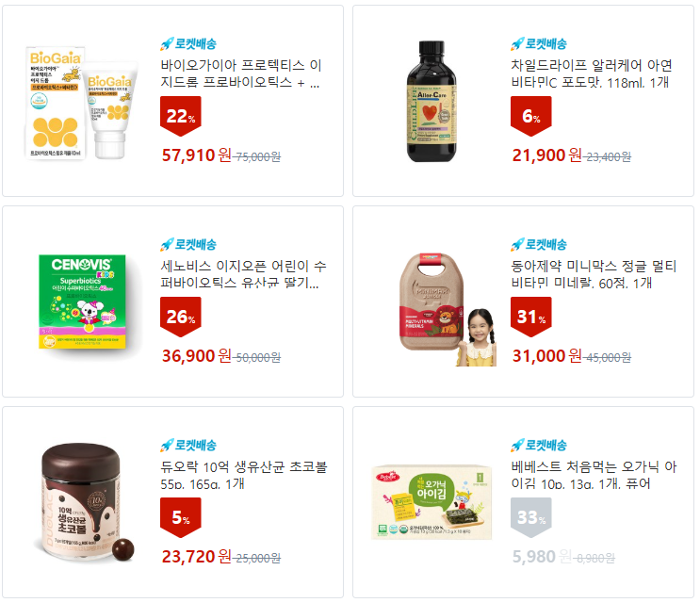Open the Cenovis Kids Superbiotics box image
The width and height of the screenshot is (700, 603).
[82, 301]
